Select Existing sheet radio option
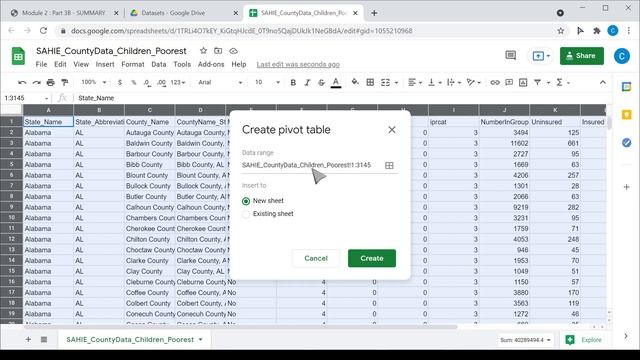 pos(246,214)
